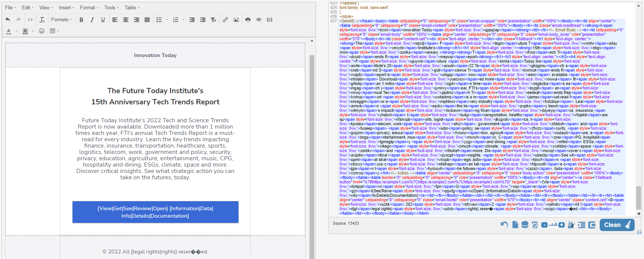
Task: Toggle underline formatting
Action: coord(103,20)
